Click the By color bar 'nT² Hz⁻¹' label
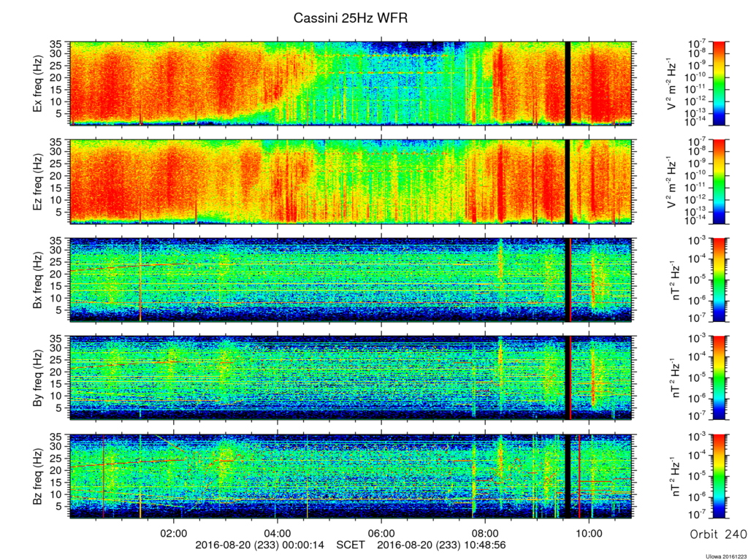Viewport: 748px width, 560px height. tap(676, 377)
